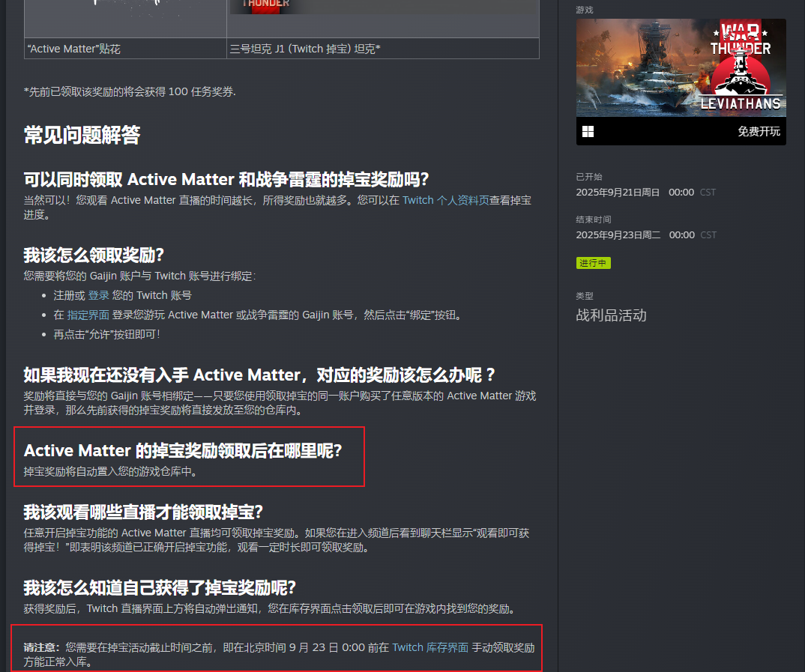Click the 登录 link for Twitch account

tap(98, 295)
